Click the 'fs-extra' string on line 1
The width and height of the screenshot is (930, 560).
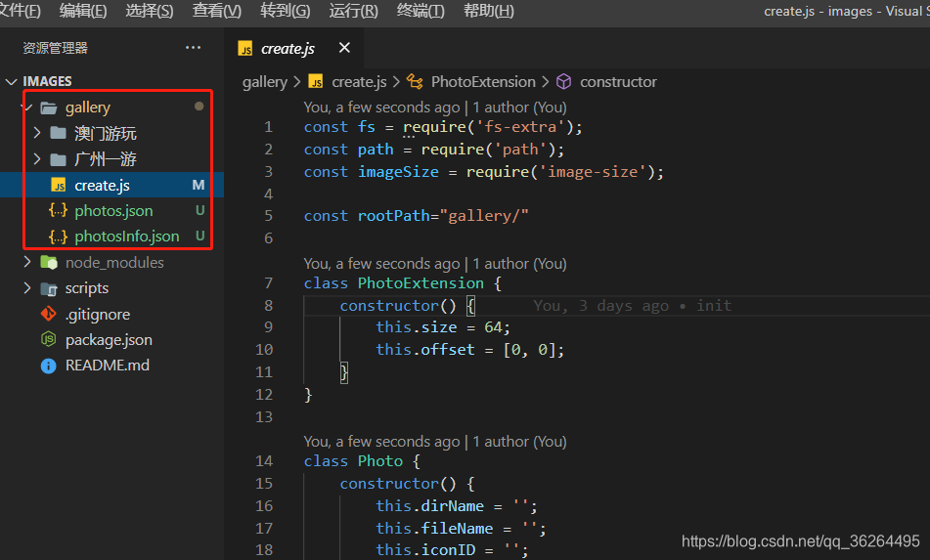520,127
